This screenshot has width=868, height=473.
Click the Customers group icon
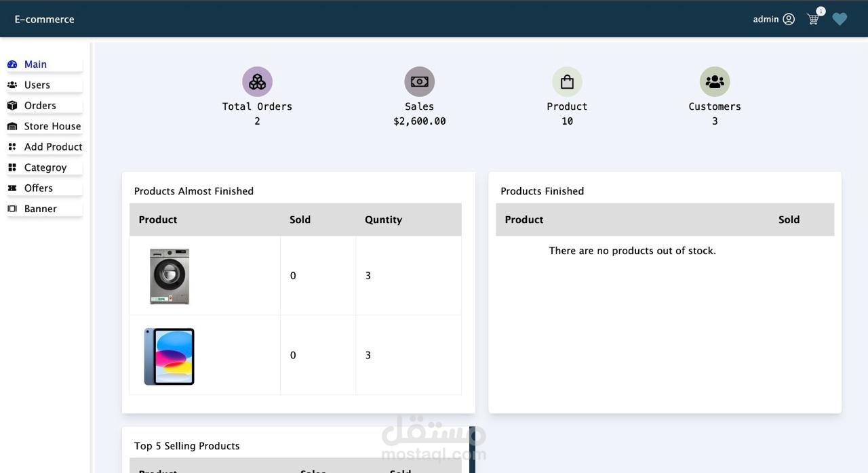tap(714, 82)
